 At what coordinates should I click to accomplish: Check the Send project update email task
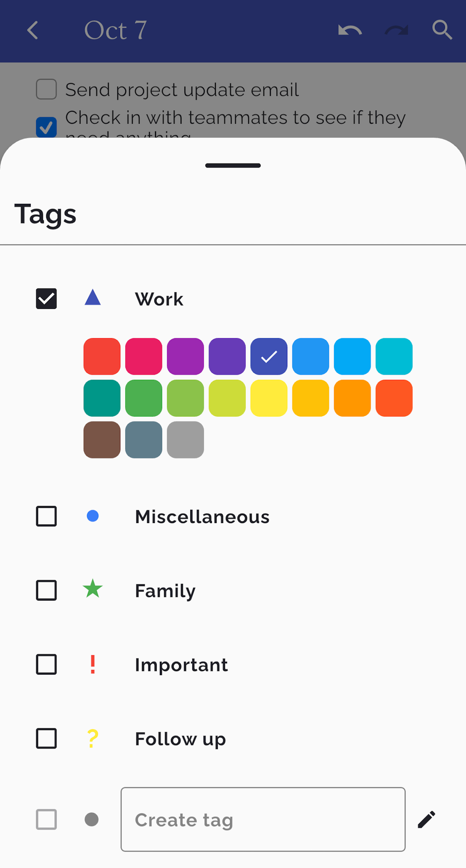pyautogui.click(x=46, y=89)
